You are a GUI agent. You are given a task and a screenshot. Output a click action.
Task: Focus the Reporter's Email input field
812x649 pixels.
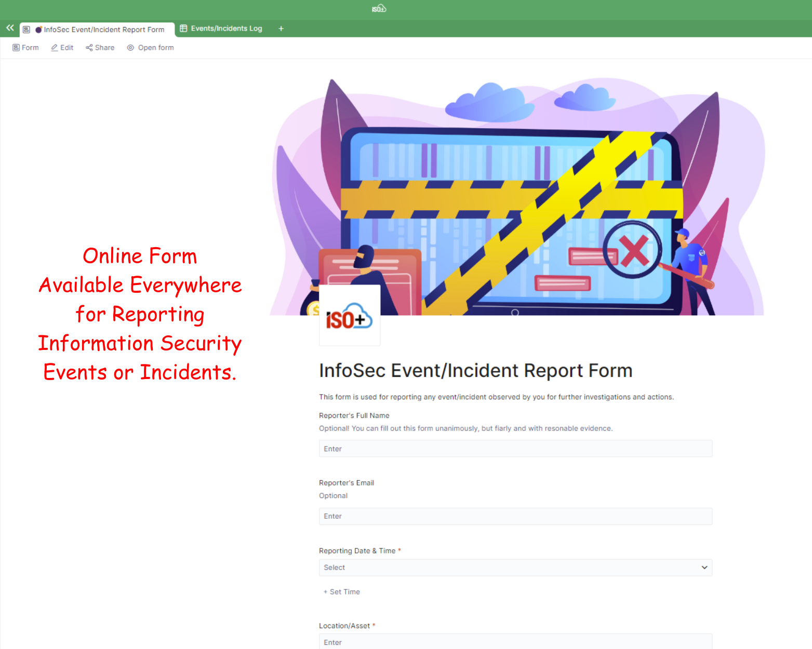515,516
